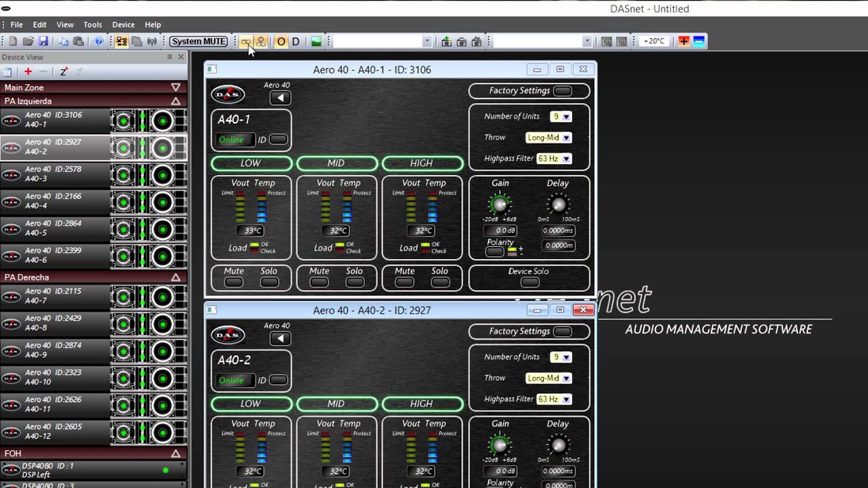Click the link devices chain icon
Viewport: 868px width, 488px height.
pos(245,41)
